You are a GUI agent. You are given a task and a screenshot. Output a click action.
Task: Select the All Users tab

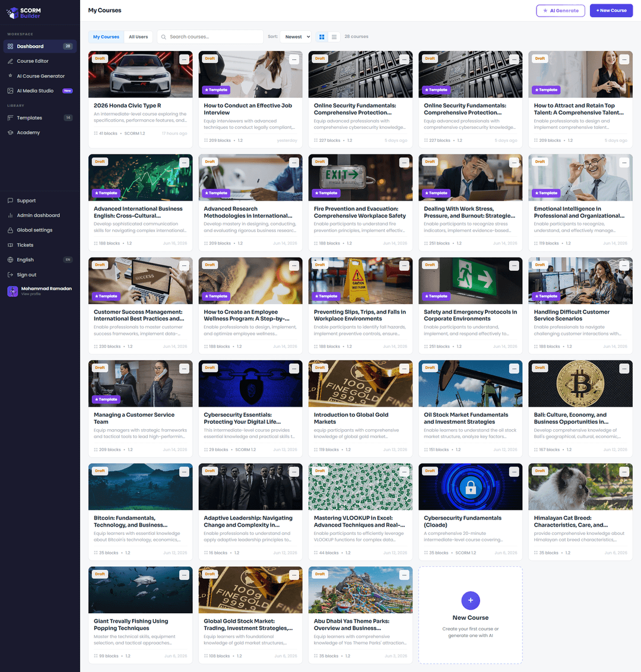pyautogui.click(x=138, y=37)
